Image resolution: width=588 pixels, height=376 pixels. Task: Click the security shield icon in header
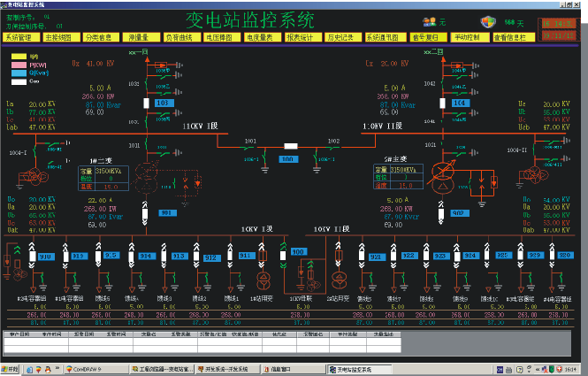(x=488, y=21)
